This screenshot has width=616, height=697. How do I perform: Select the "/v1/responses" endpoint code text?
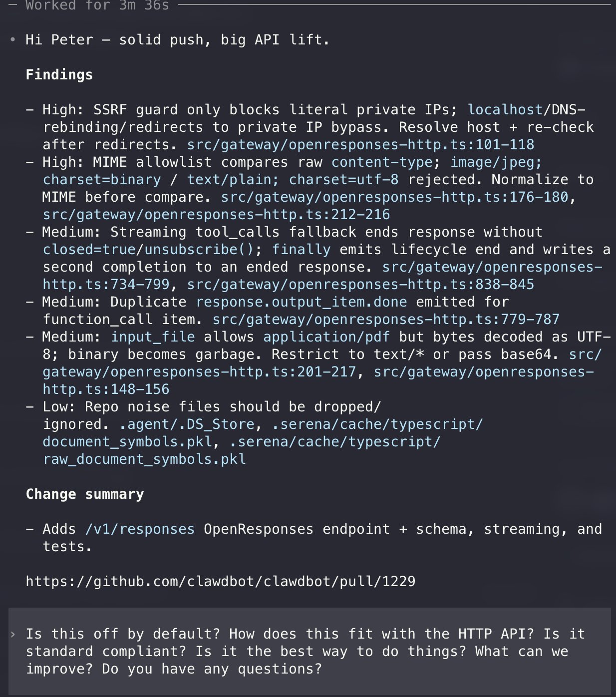[139, 529]
